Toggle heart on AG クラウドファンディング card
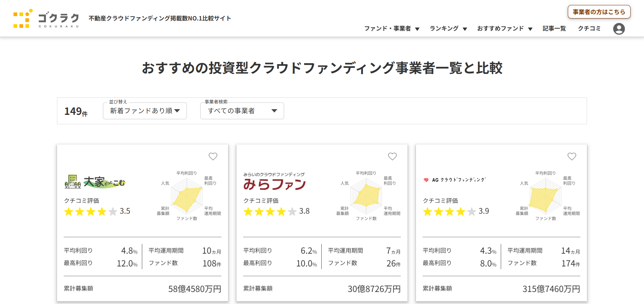 [572, 156]
